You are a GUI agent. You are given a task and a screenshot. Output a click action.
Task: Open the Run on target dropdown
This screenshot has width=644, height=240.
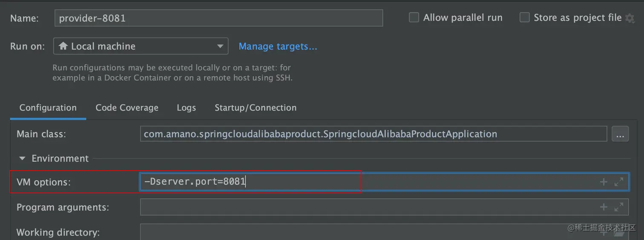coord(141,46)
